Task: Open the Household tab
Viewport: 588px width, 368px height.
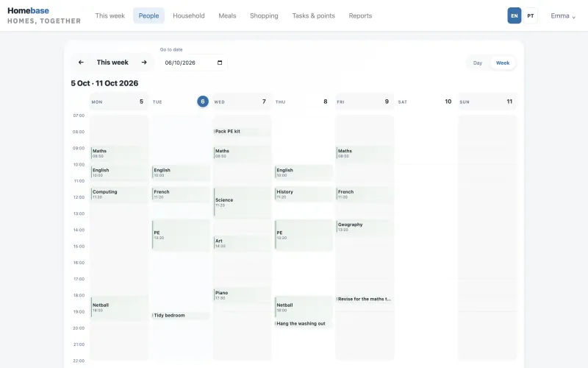Action: [x=189, y=15]
